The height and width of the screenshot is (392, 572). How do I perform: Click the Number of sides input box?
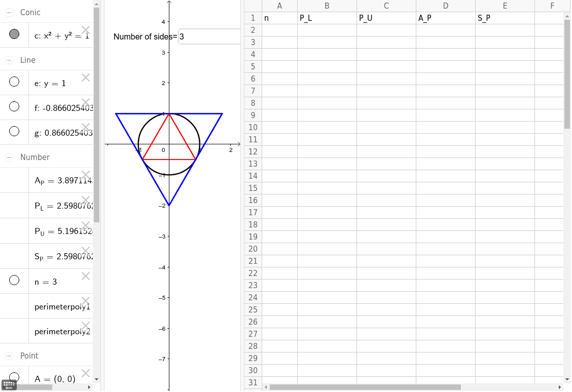click(209, 36)
